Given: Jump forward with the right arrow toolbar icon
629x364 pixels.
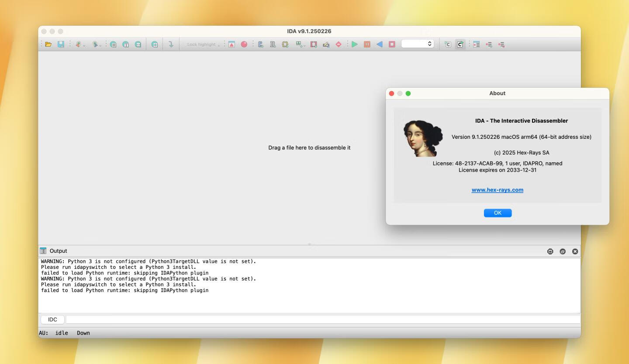Looking at the screenshot, I should [x=95, y=44].
